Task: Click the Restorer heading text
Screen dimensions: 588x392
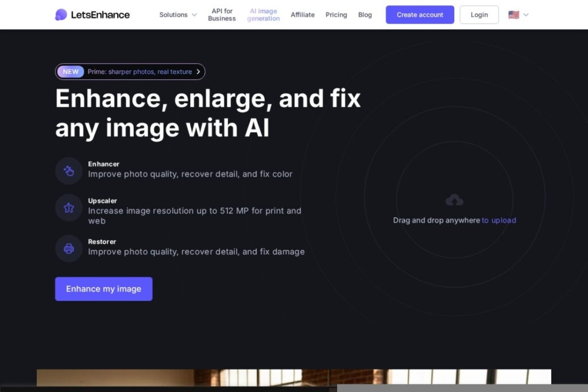Action: click(102, 242)
